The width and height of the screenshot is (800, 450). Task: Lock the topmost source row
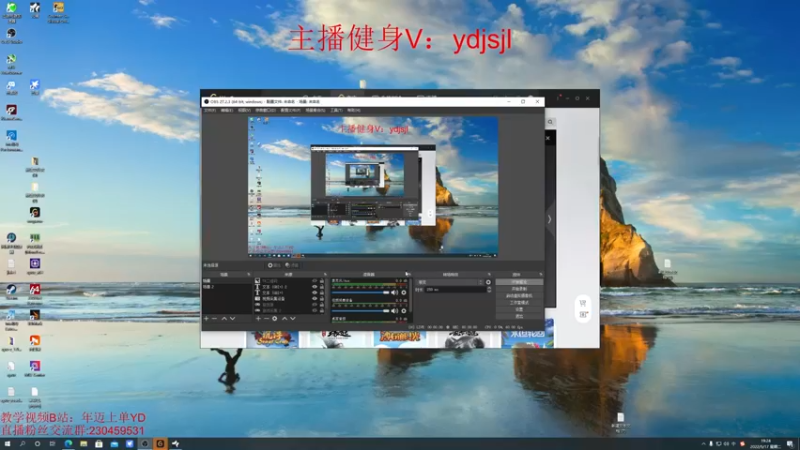point(321,281)
